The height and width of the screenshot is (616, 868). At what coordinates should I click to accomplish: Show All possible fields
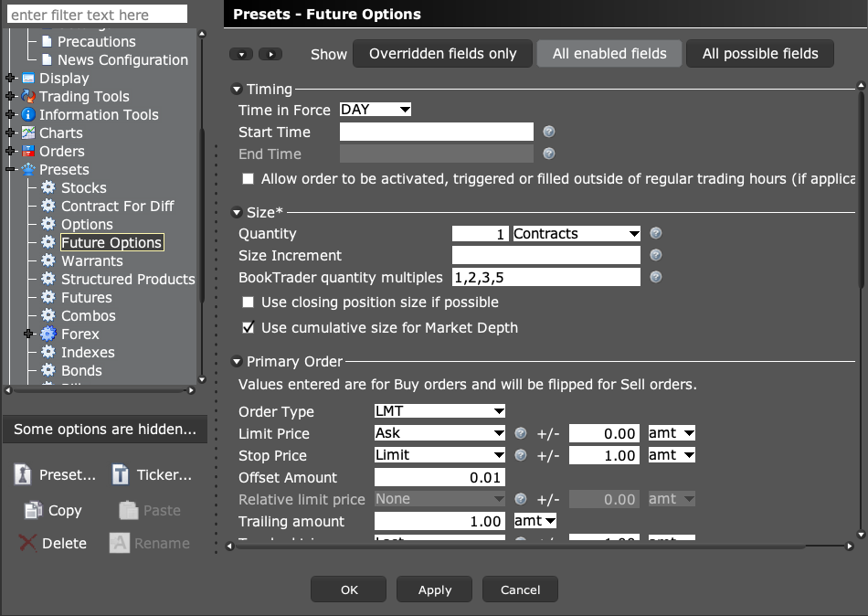tap(760, 54)
